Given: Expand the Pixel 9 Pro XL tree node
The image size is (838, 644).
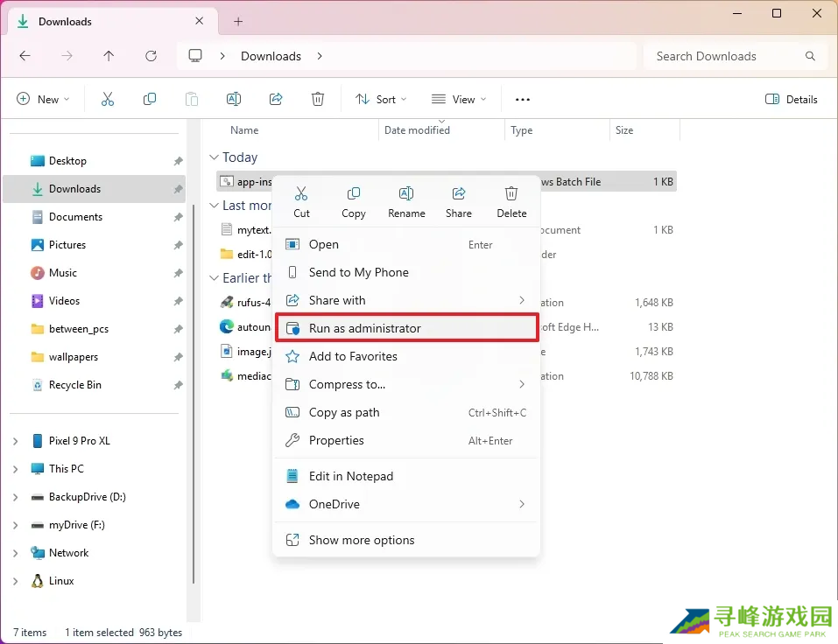Looking at the screenshot, I should (15, 441).
